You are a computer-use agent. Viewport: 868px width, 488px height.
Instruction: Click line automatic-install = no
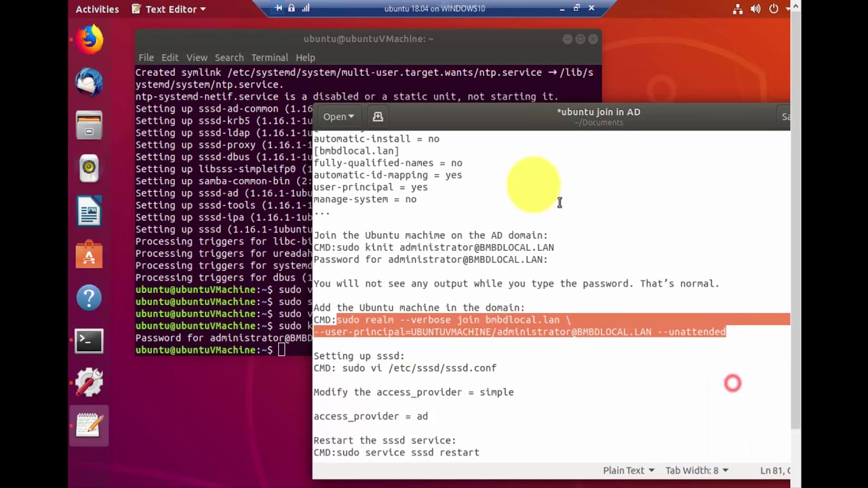(376, 139)
